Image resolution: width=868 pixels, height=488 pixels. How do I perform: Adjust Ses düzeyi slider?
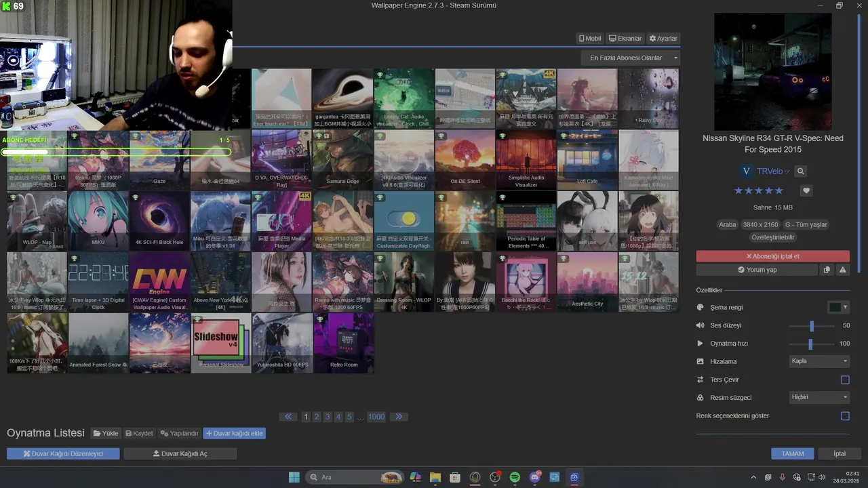coord(811,325)
